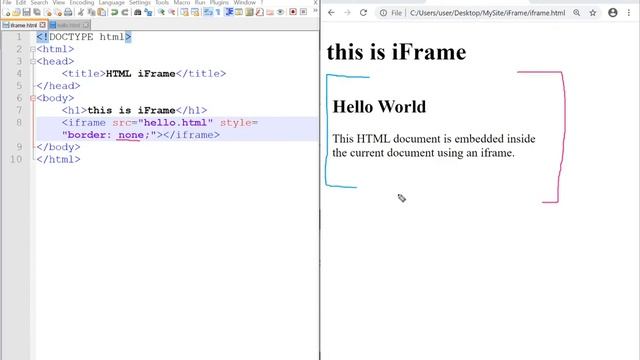
Task: Click the Save toolbar icon
Action: (27, 12)
